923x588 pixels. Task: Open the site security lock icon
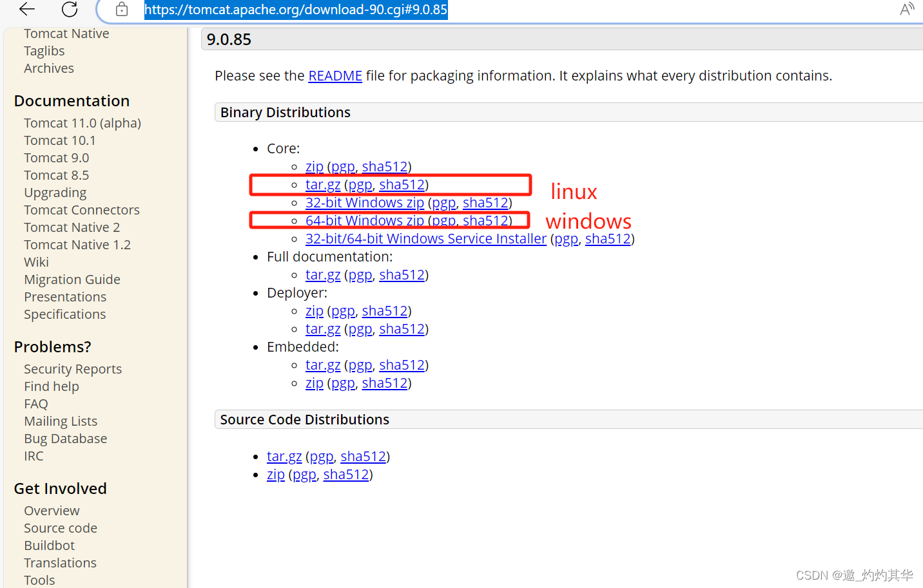(121, 10)
